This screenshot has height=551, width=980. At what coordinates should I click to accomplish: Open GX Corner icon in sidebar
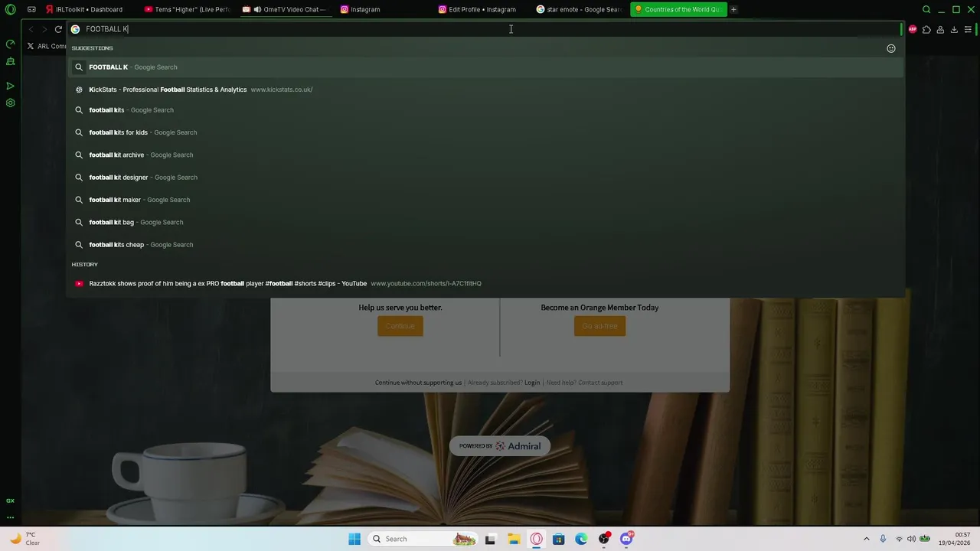11,500
